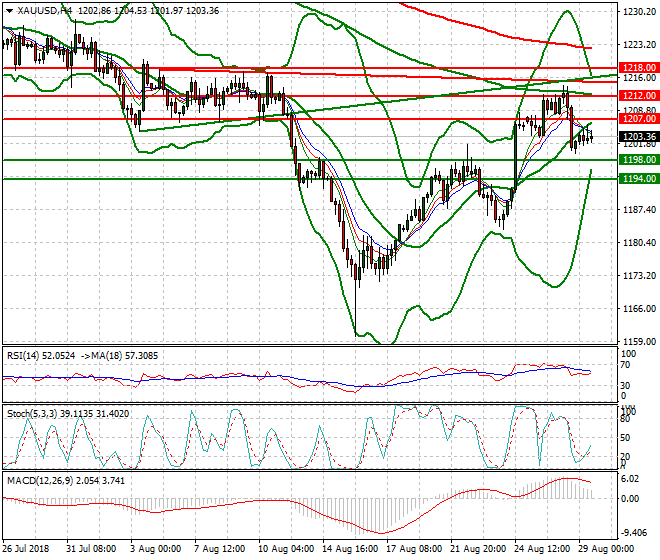This screenshot has height=560, width=660.
Task: Click the MACD scale value 6.02
Action: point(630,479)
